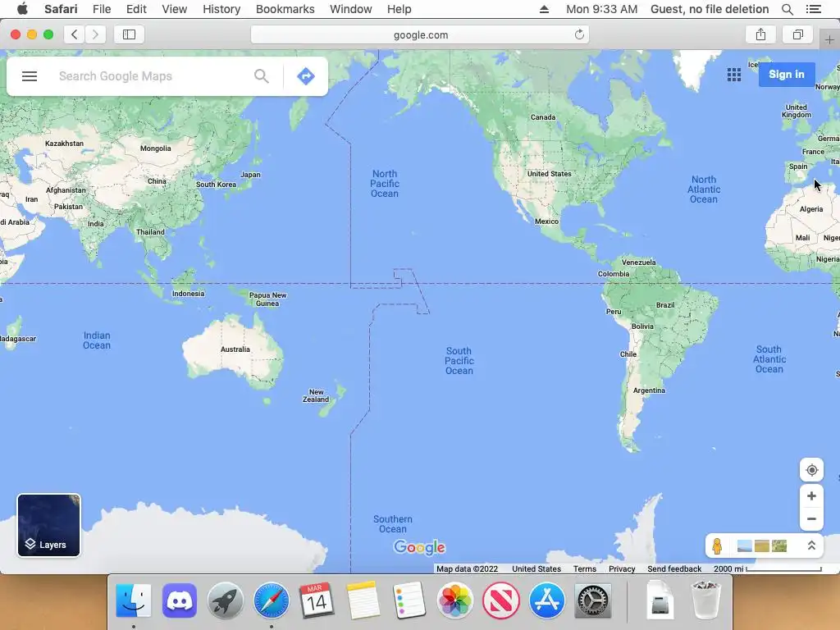Image resolution: width=840 pixels, height=630 pixels.
Task: Click Safari's forward arrow
Action: coord(95,34)
